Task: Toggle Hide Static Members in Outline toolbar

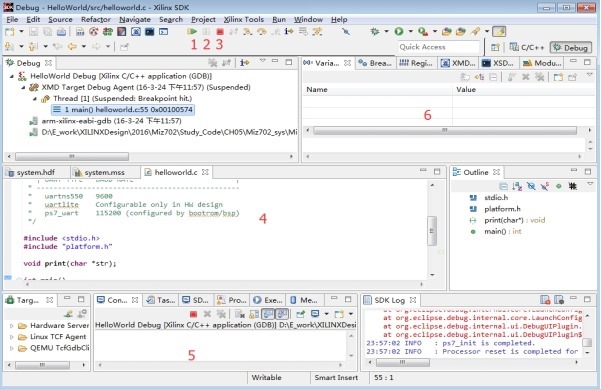Action: click(545, 186)
